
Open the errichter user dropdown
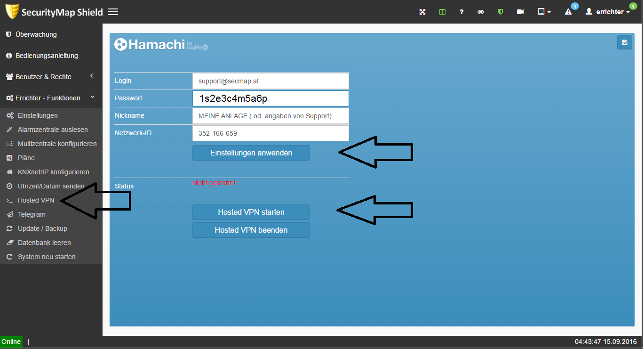tap(608, 12)
